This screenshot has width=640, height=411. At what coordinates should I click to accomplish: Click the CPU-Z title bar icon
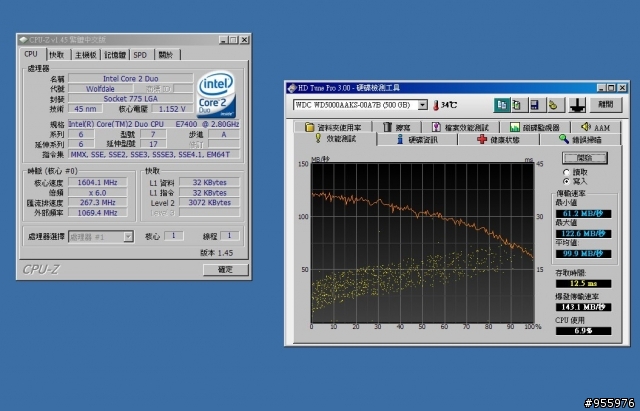pyautogui.click(x=23, y=40)
